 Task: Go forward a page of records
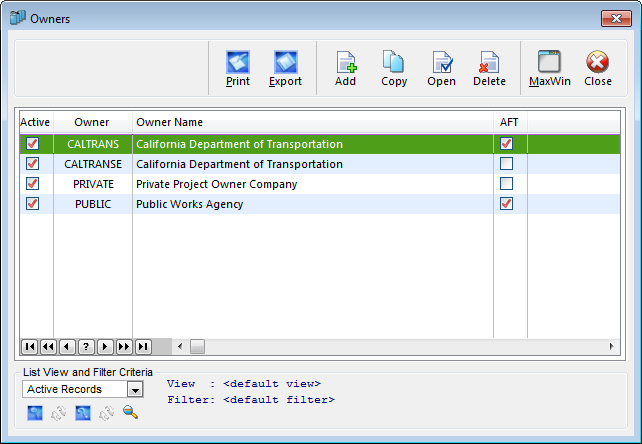coord(124,347)
